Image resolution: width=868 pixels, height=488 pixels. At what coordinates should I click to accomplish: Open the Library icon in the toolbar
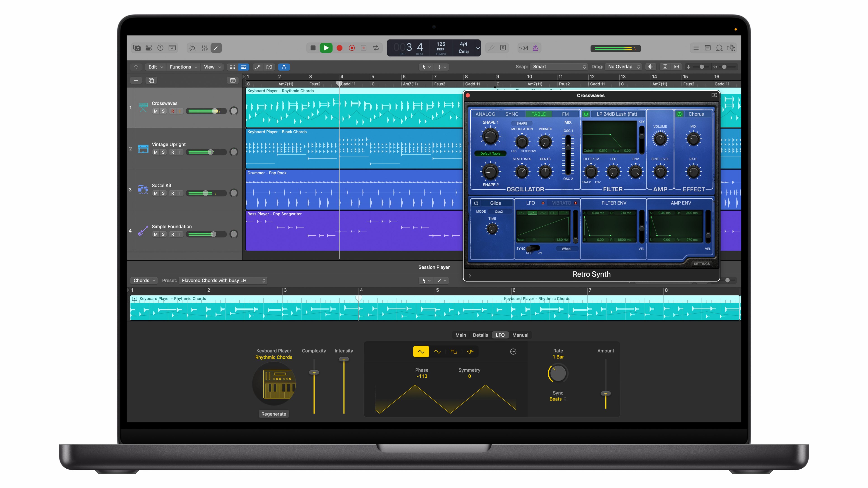(x=137, y=48)
